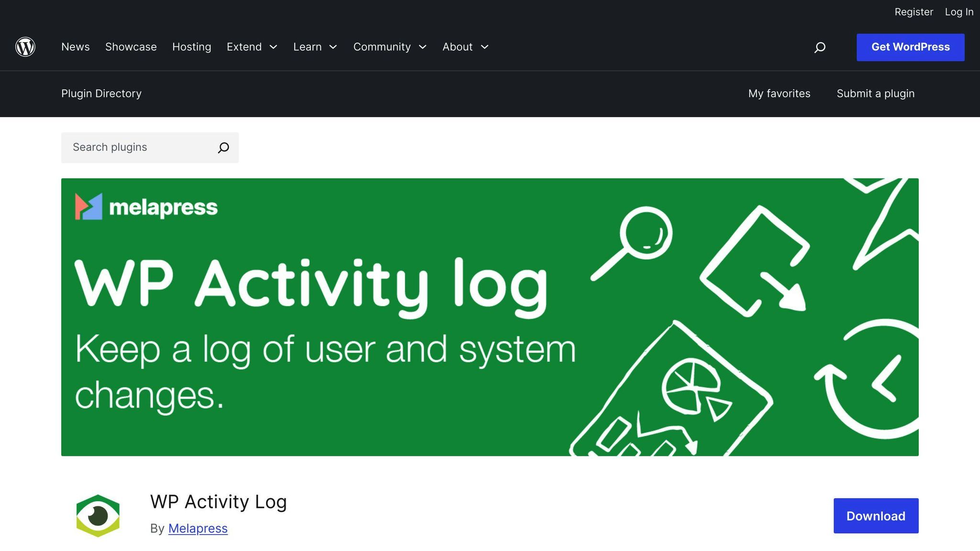Open the Community menu label

[x=382, y=47]
